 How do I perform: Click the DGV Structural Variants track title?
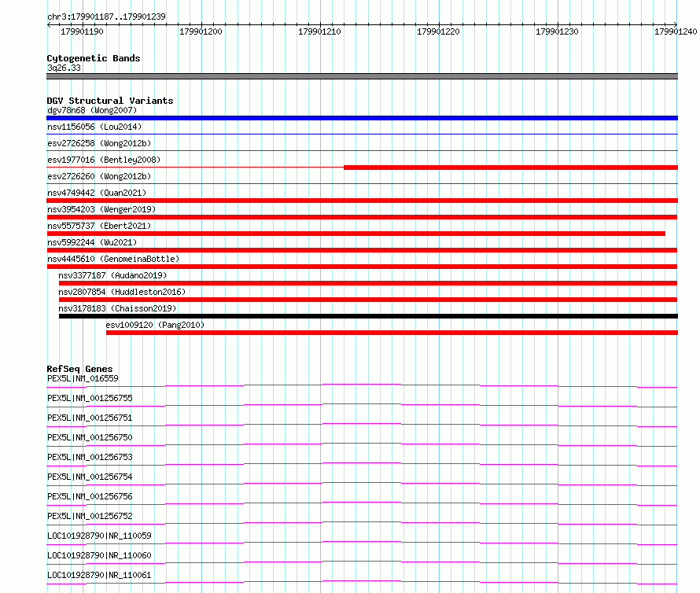tap(110, 101)
